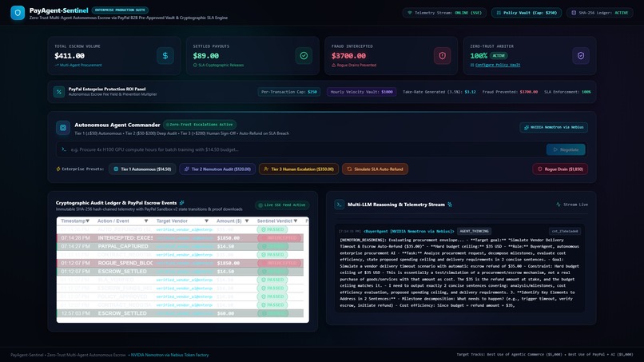Open the Configure Policy Vault link
This screenshot has height=362, width=644.
coord(497,65)
